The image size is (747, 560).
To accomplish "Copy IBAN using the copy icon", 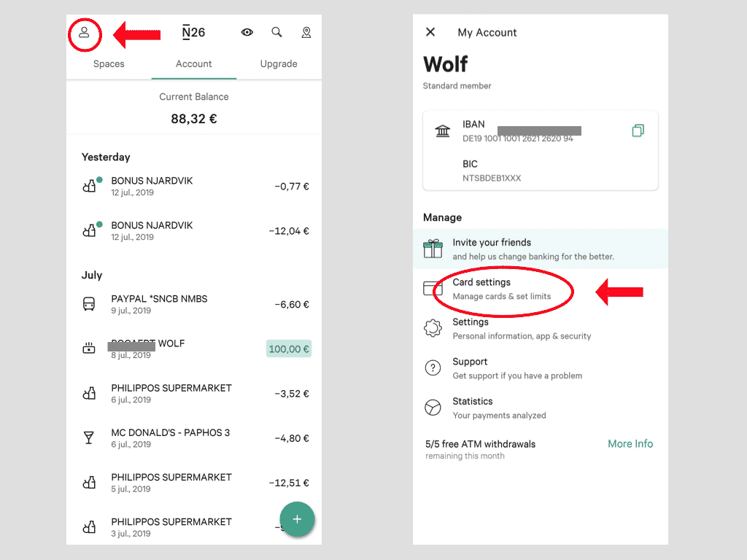I will click(638, 131).
